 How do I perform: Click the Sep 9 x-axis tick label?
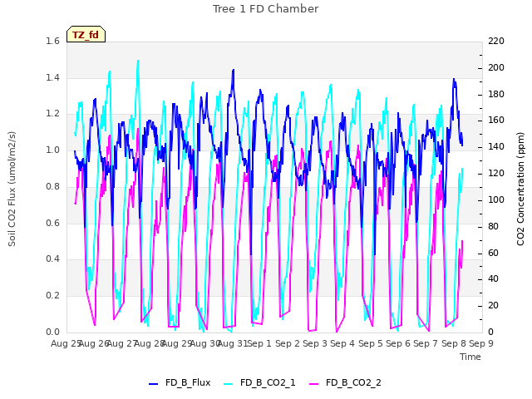point(481,343)
